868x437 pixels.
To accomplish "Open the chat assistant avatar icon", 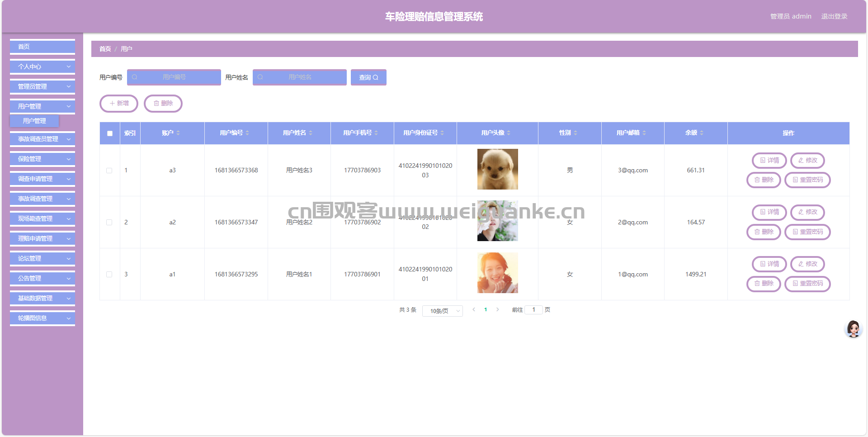I will [854, 329].
